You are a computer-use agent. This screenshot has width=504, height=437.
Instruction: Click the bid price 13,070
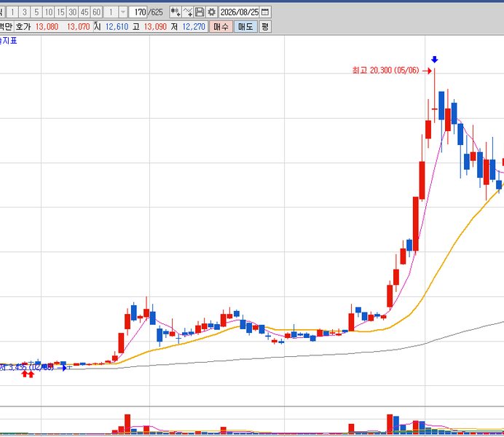[79, 26]
